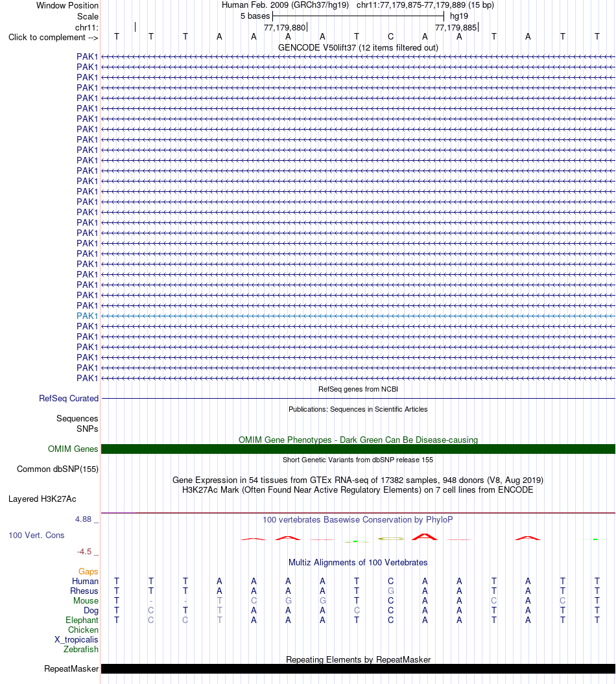This screenshot has height=684, width=616.
Task: Open the 'RefSeq genes from NCBI' track title
Action: [x=358, y=389]
